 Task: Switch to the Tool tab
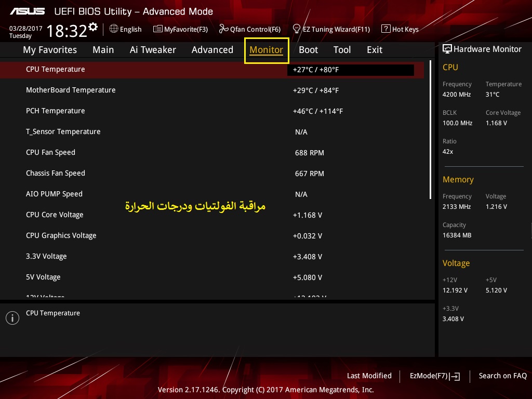(342, 50)
